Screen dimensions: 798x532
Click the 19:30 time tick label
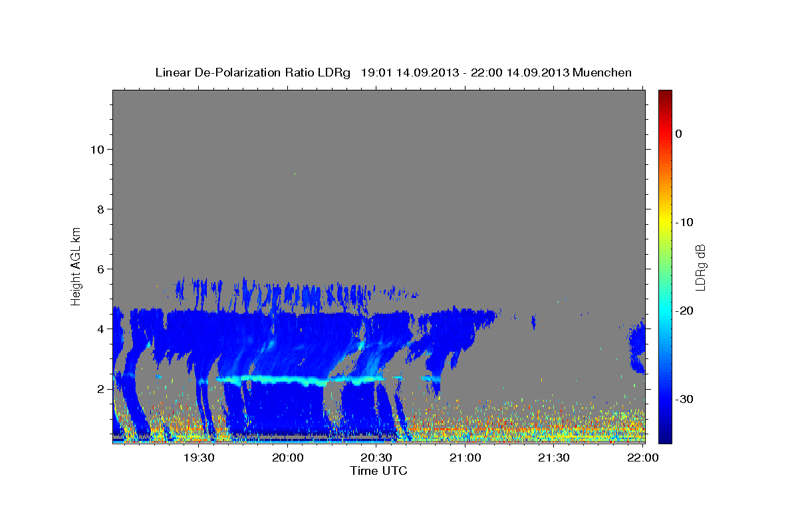click(x=199, y=458)
